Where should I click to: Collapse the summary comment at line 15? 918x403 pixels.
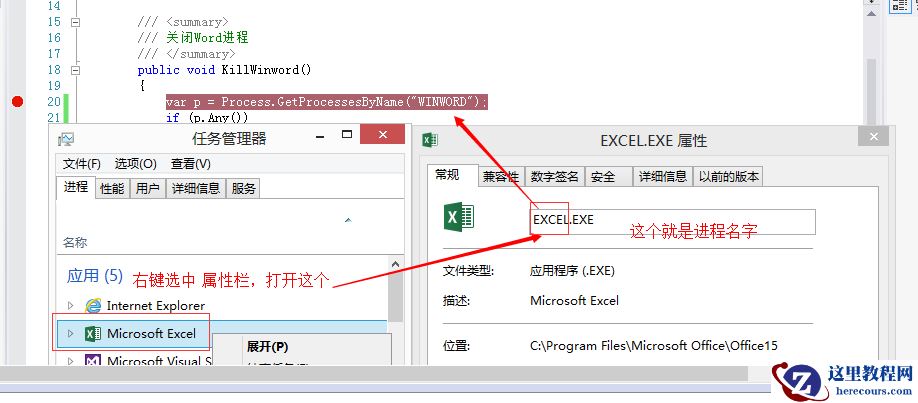click(75, 22)
